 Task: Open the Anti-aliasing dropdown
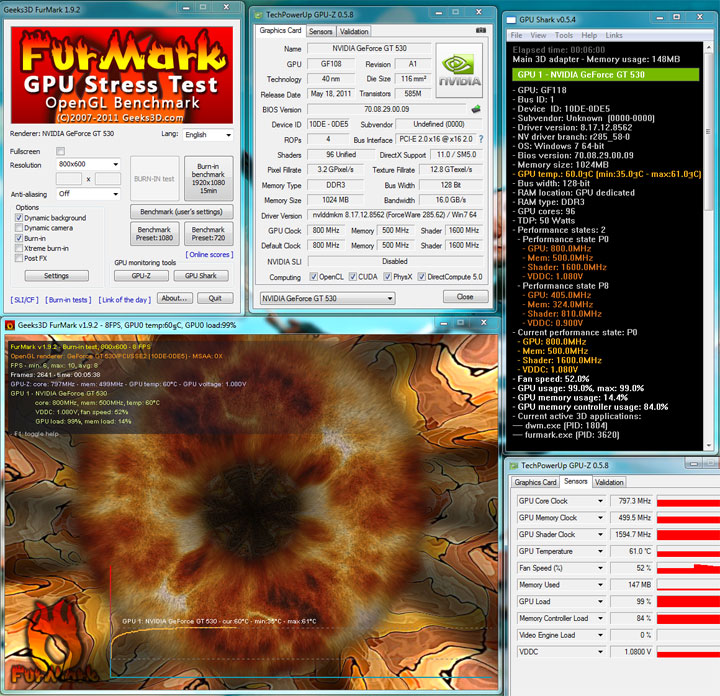(x=88, y=194)
